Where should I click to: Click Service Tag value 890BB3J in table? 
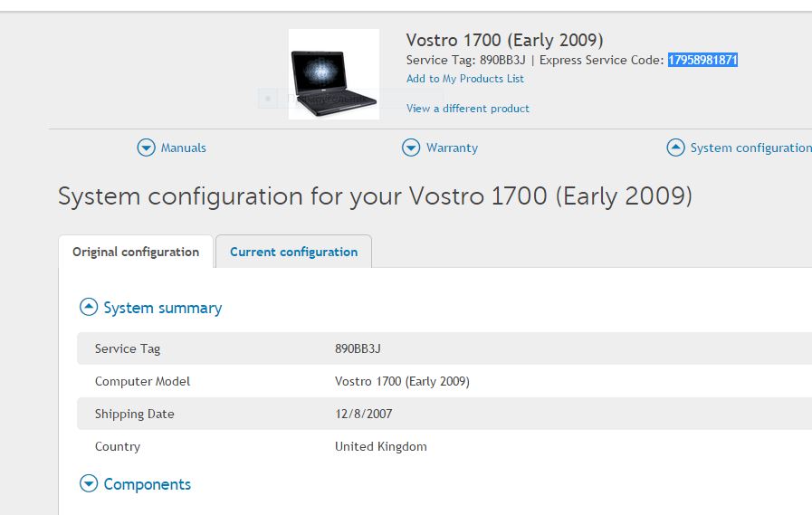tap(358, 348)
